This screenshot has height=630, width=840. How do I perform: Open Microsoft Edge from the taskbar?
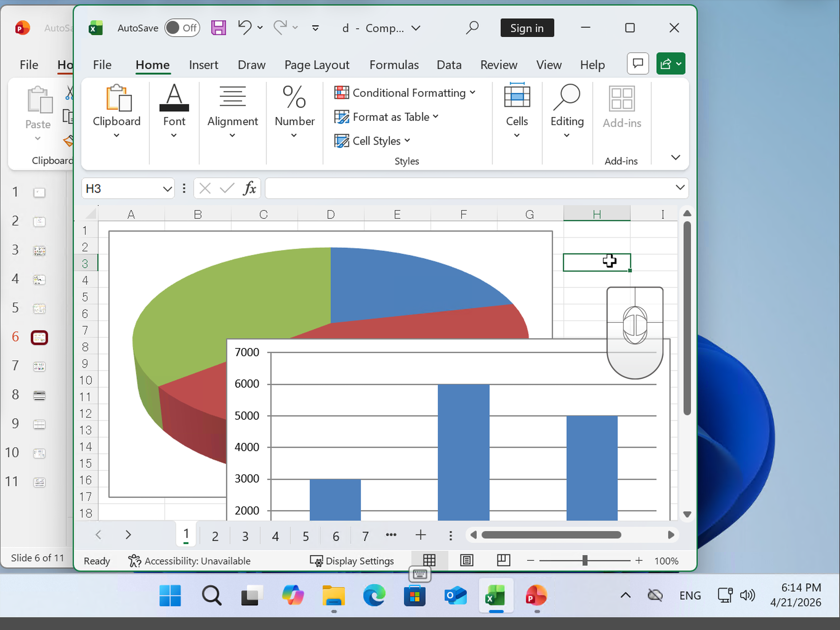click(x=374, y=595)
